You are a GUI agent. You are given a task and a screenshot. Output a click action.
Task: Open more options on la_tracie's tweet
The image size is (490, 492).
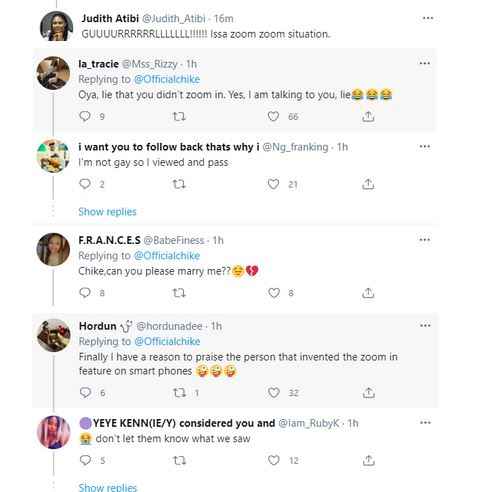[x=425, y=63]
